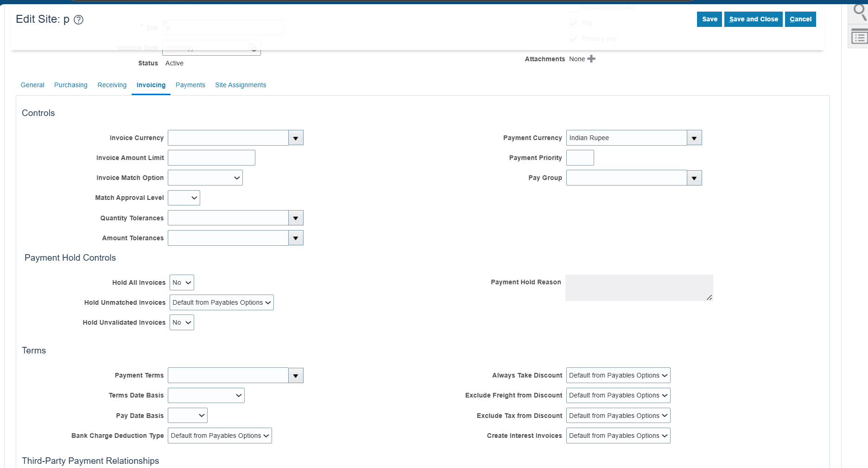Toggle the Primary pay checkbox
Viewport: 868px width, 468px height.
573,38
